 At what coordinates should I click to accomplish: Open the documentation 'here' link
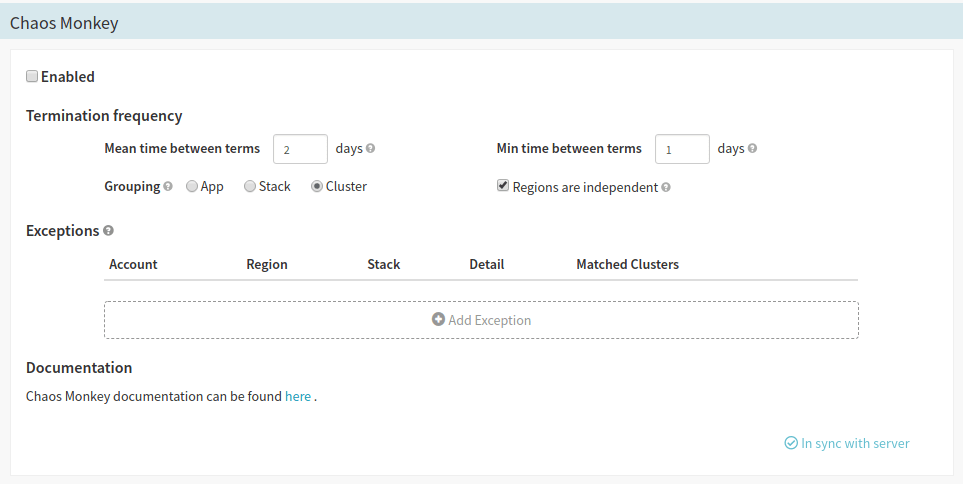click(298, 396)
